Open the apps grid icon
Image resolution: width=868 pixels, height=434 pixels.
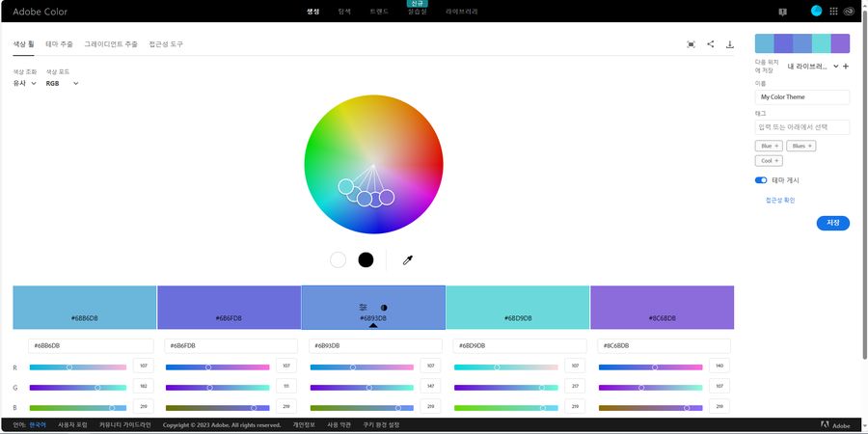click(833, 11)
